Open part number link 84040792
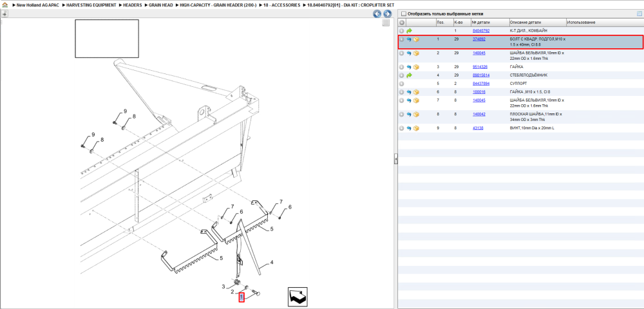Image resolution: width=644 pixels, height=309 pixels. (481, 31)
